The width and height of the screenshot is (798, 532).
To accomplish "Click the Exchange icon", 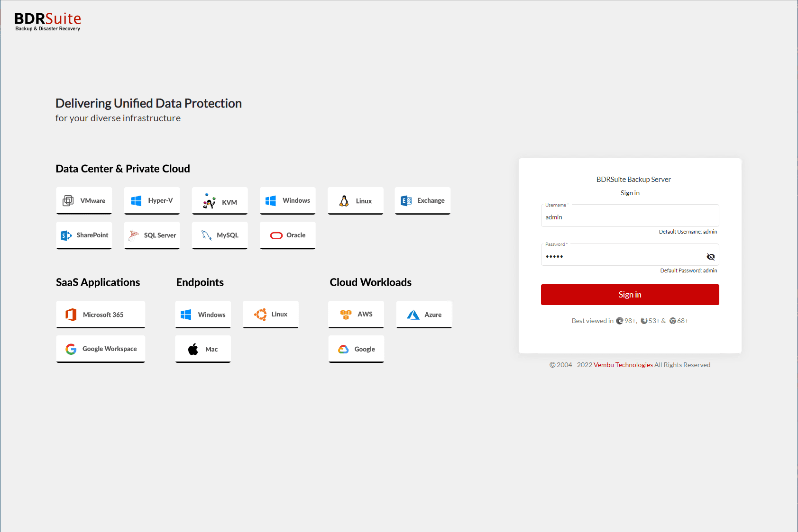I will pos(406,201).
